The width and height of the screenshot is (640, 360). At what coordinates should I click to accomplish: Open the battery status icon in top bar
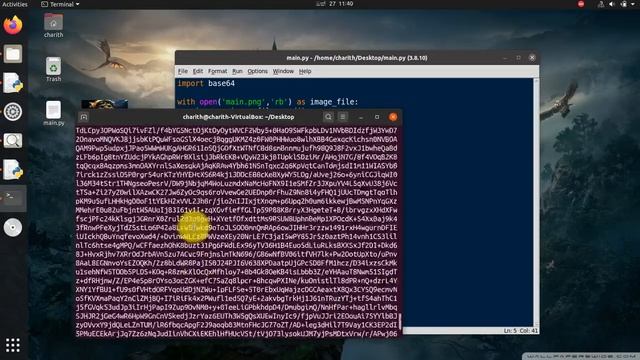(624, 4)
